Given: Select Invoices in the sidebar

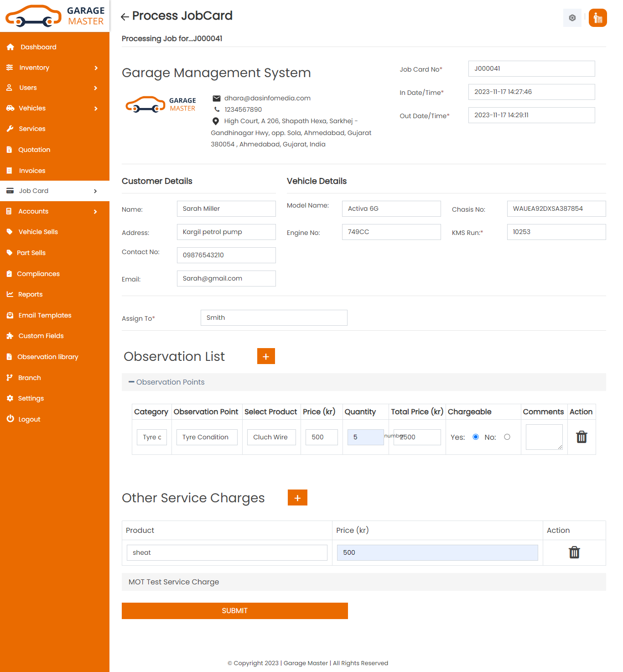Looking at the screenshot, I should (x=32, y=171).
